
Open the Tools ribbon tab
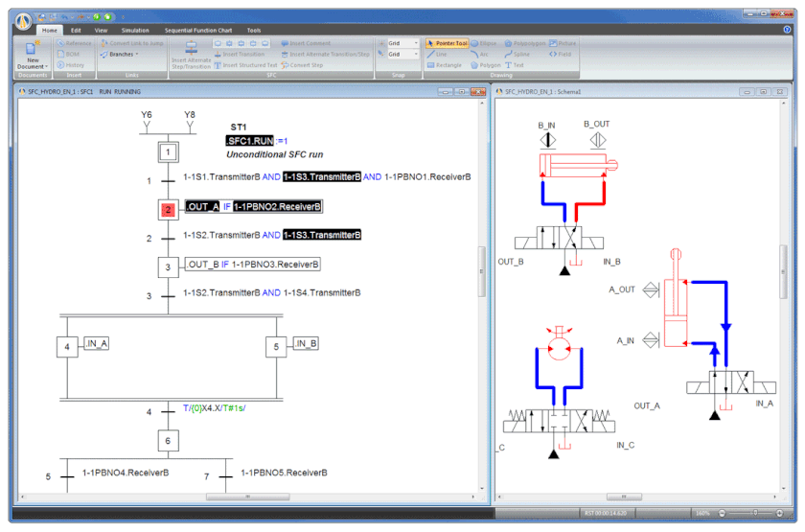254,31
